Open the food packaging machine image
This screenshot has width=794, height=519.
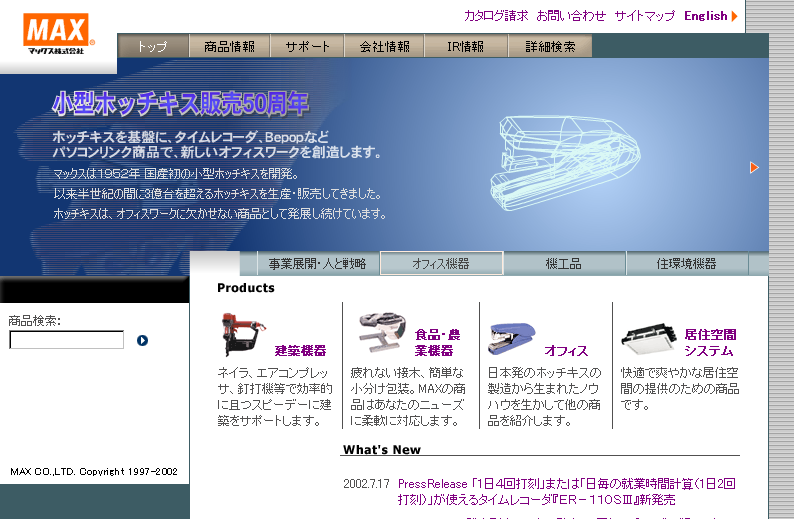(382, 332)
